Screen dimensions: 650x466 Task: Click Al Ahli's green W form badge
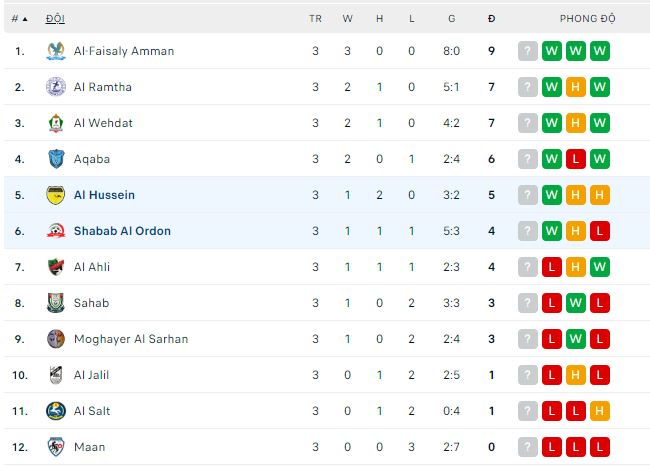pos(600,267)
